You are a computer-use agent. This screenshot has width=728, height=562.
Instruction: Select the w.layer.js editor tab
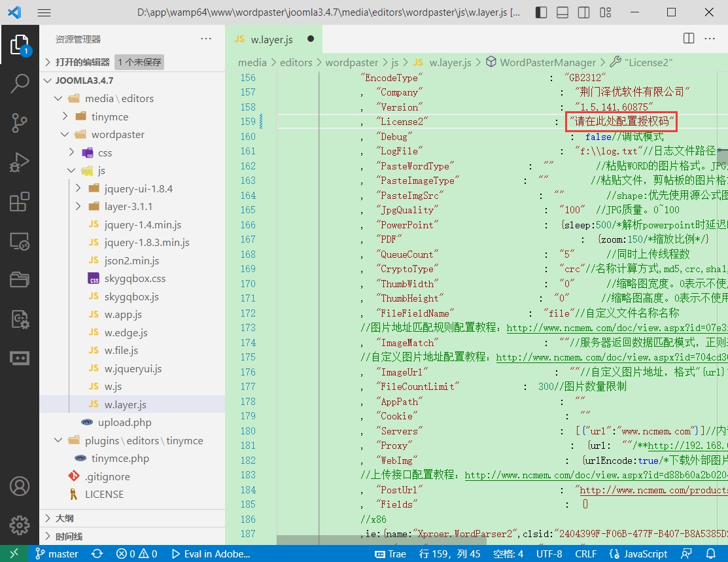(271, 39)
